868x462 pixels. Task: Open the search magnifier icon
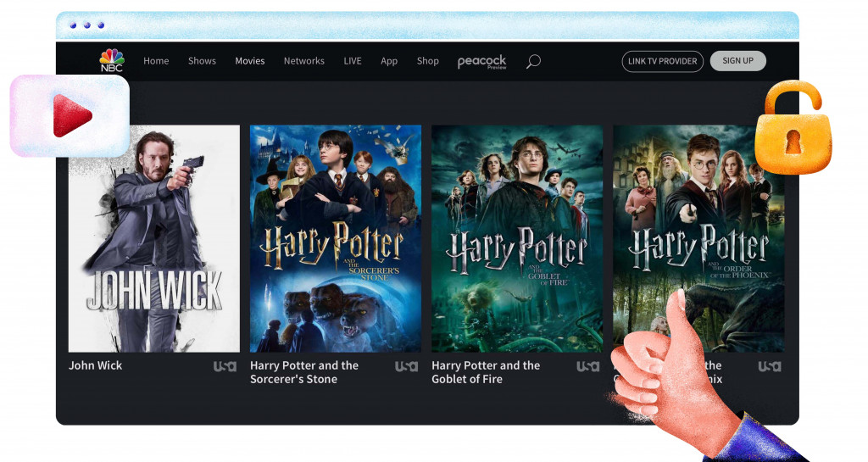[533, 61]
